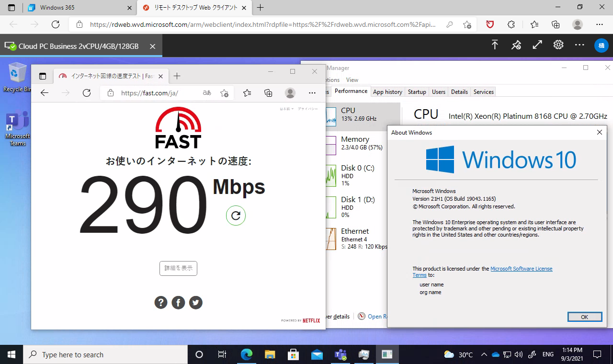Open File Explorer from remote taskbar

pos(270,354)
